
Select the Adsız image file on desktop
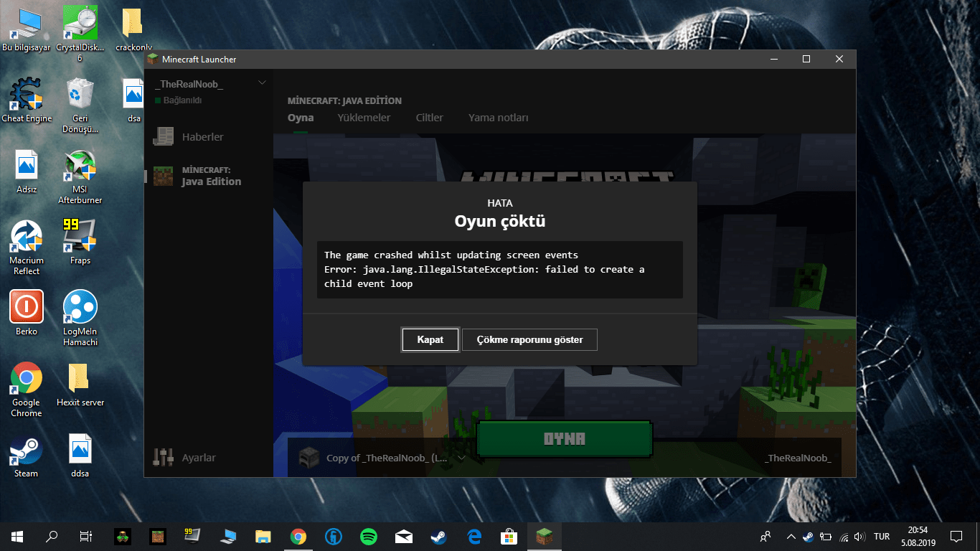pos(27,171)
